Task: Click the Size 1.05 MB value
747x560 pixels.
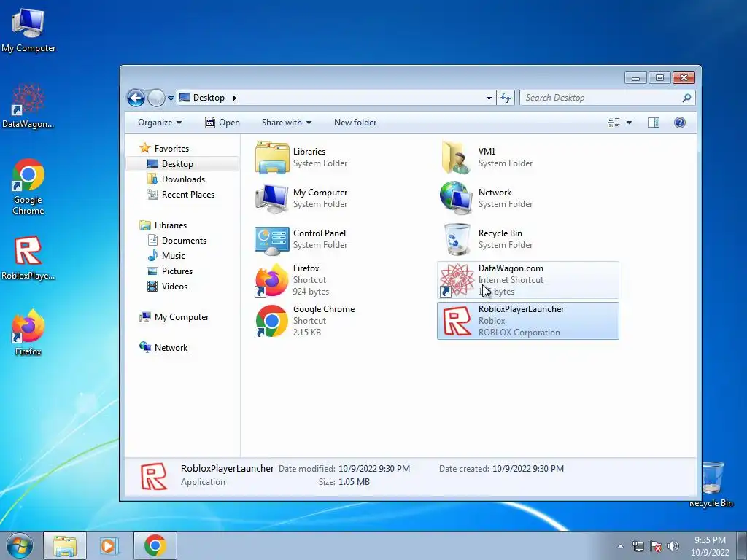Action: [x=354, y=482]
